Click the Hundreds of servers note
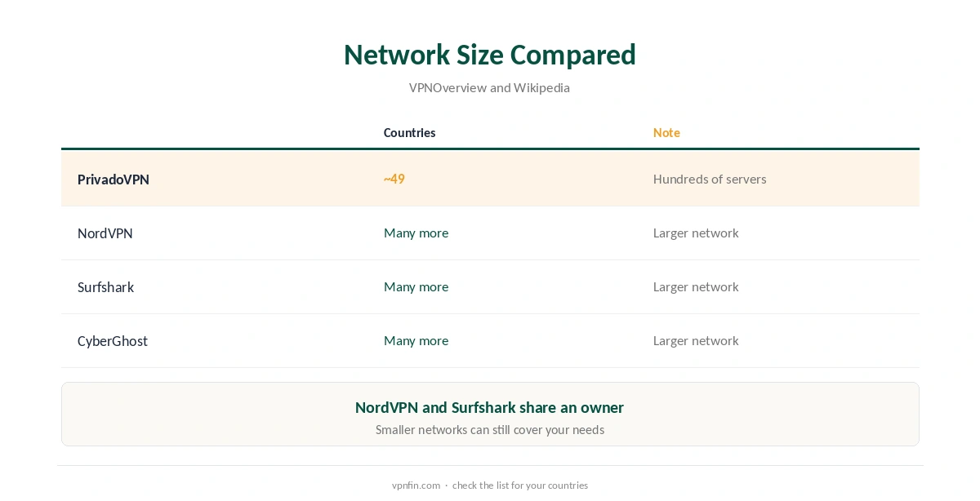 coord(710,179)
